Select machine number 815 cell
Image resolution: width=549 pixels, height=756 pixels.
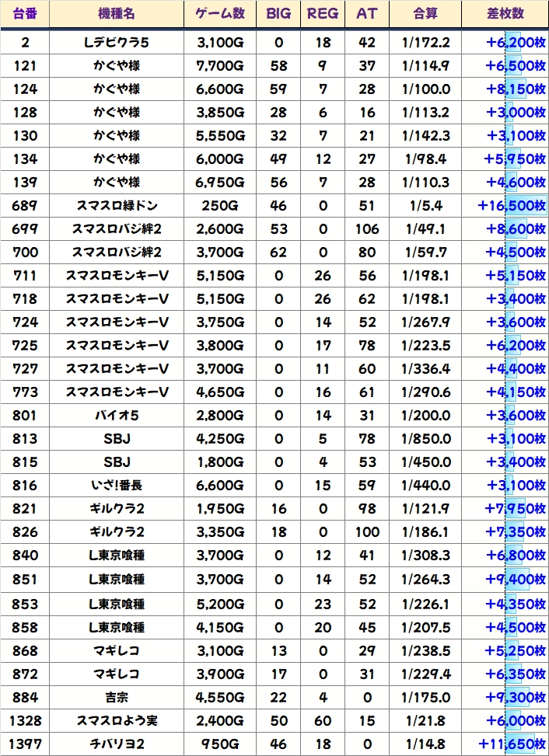point(25,462)
